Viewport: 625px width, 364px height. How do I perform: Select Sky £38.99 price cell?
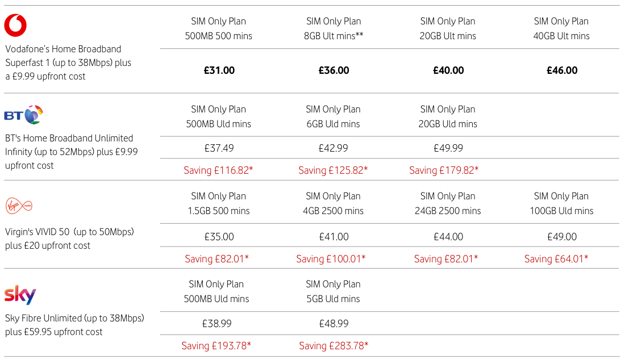click(218, 323)
